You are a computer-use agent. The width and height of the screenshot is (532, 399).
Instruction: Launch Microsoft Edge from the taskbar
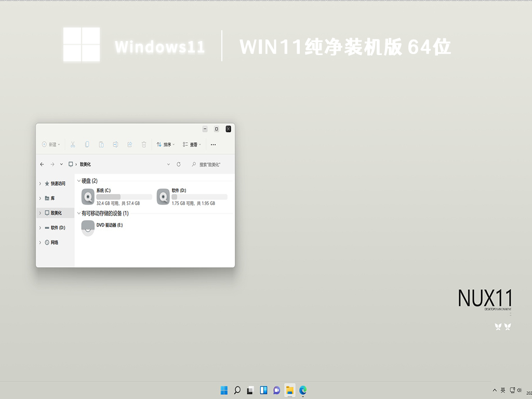click(x=303, y=390)
